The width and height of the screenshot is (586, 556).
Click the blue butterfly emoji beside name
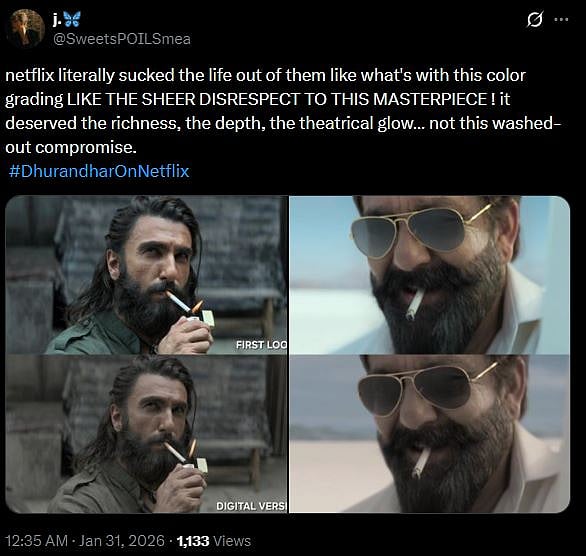click(x=73, y=19)
